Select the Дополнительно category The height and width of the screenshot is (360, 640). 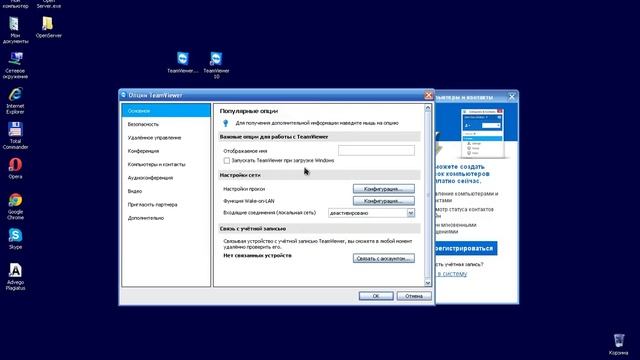166,218
